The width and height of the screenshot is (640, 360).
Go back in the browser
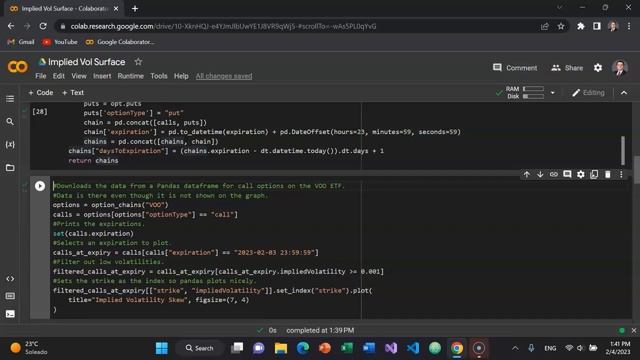tap(11, 26)
